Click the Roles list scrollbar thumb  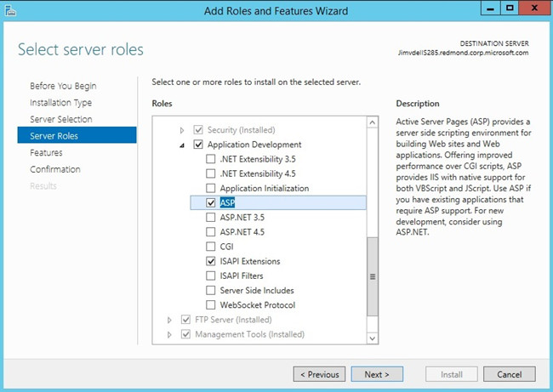point(372,276)
